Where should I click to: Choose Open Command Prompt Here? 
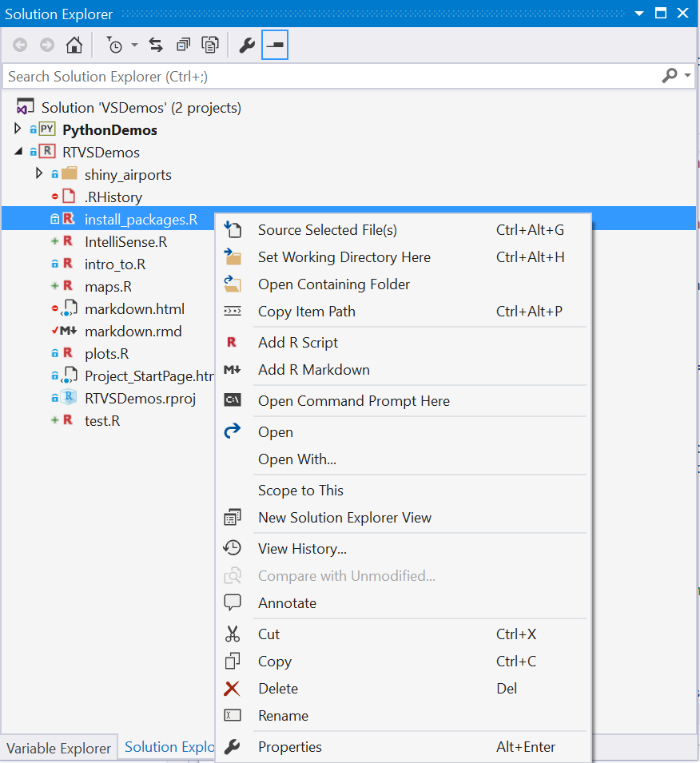(403, 401)
